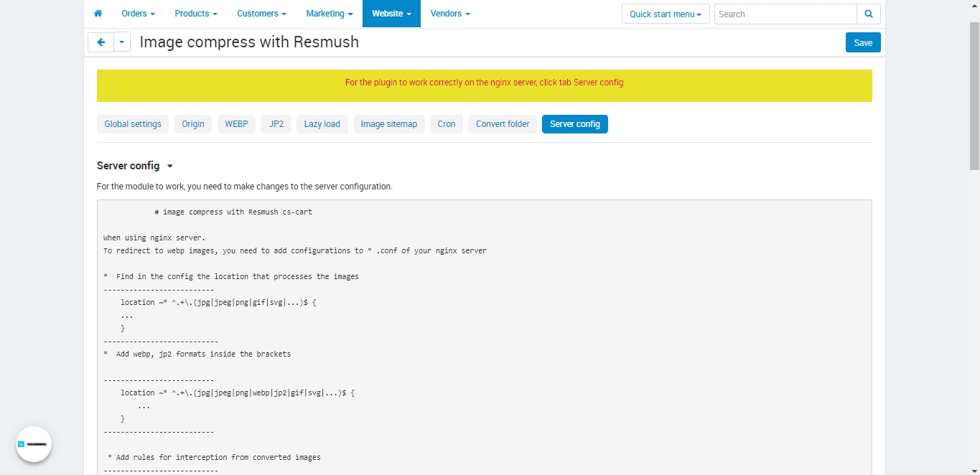
Task: Switch to the Convert folder tab
Action: (x=503, y=124)
